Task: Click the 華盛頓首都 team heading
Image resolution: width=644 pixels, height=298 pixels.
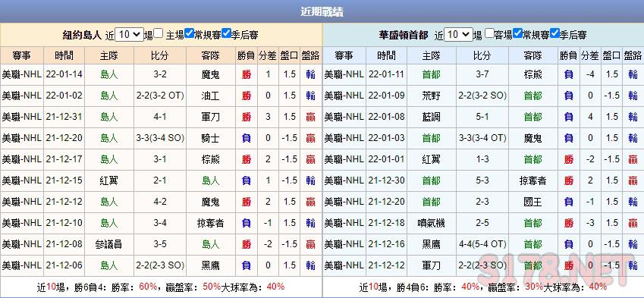Action: (x=404, y=35)
